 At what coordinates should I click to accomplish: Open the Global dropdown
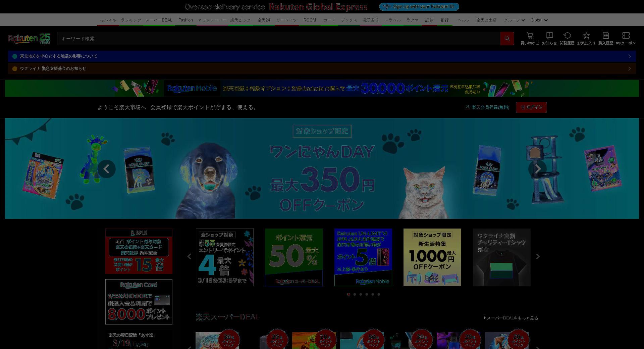coord(539,20)
